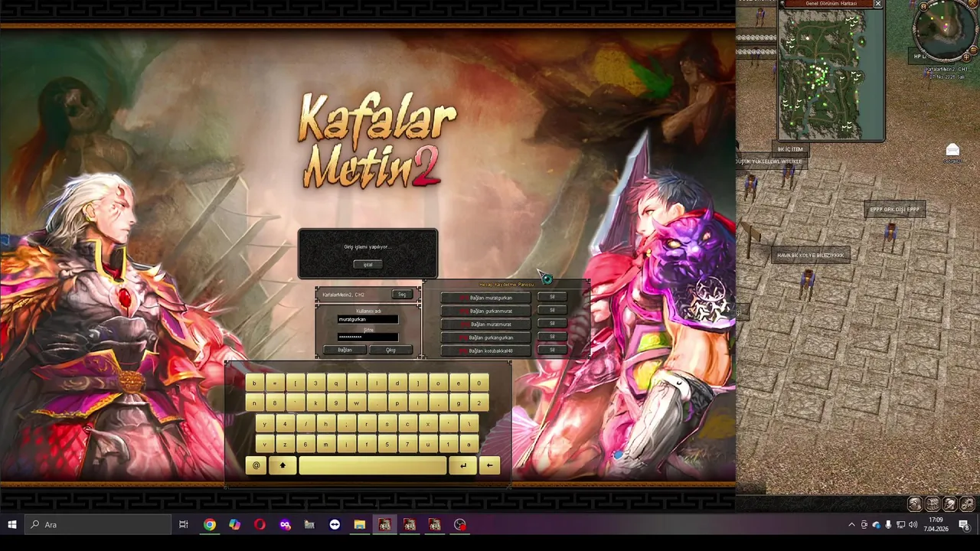Click the Çıkış exit button
The width and height of the screenshot is (980, 551).
coord(390,350)
